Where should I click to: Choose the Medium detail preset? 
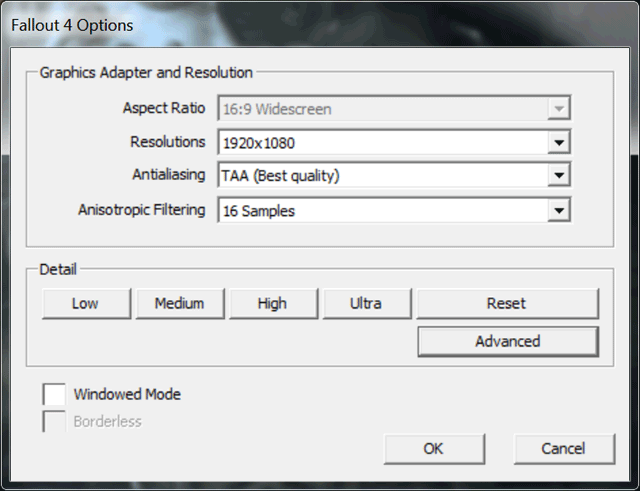[x=179, y=303]
